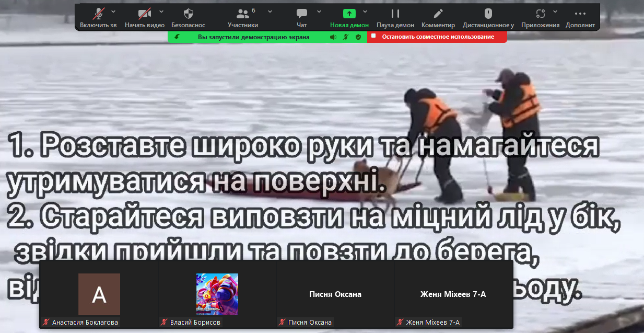Toggle the share sound speaker icon
Viewport: 644px width, 333px height.
point(333,37)
